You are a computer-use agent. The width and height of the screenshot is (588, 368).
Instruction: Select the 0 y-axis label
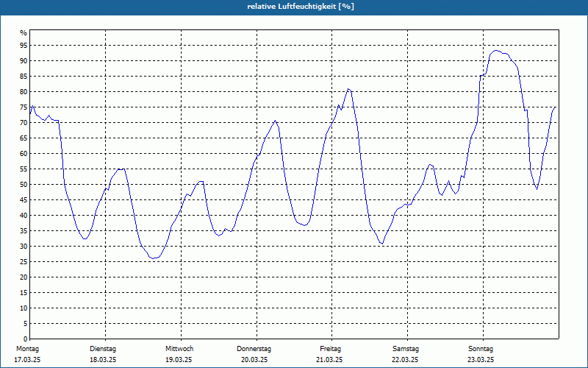25,339
